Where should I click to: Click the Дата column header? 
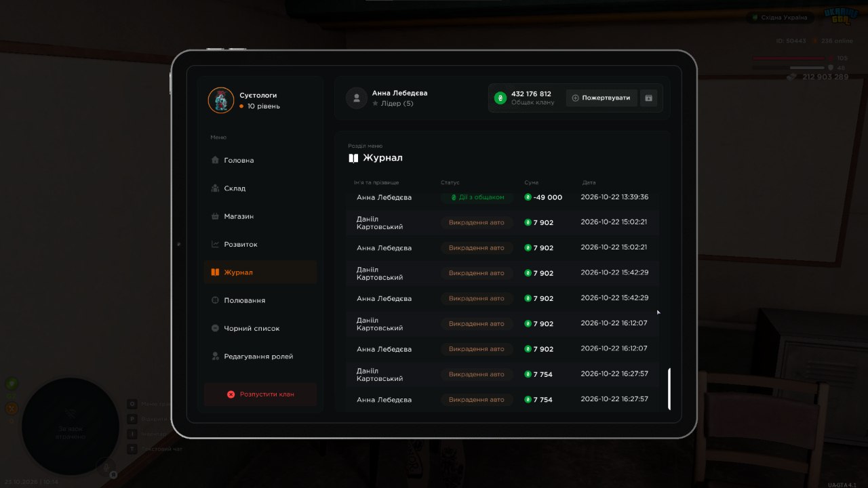[589, 183]
